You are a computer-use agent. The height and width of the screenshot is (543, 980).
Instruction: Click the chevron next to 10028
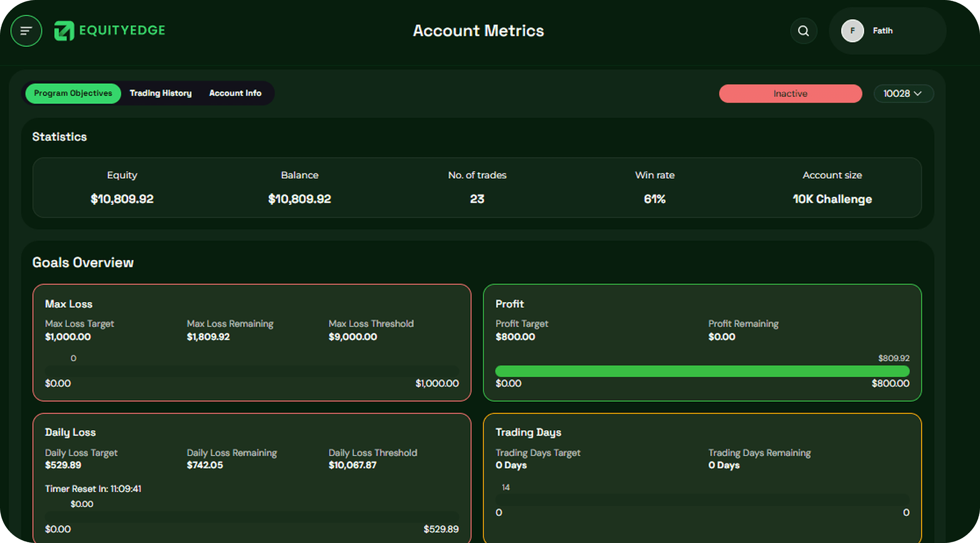(x=918, y=94)
